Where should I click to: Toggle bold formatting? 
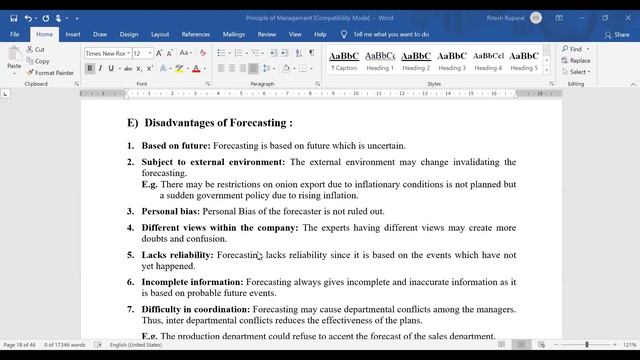[x=90, y=69]
